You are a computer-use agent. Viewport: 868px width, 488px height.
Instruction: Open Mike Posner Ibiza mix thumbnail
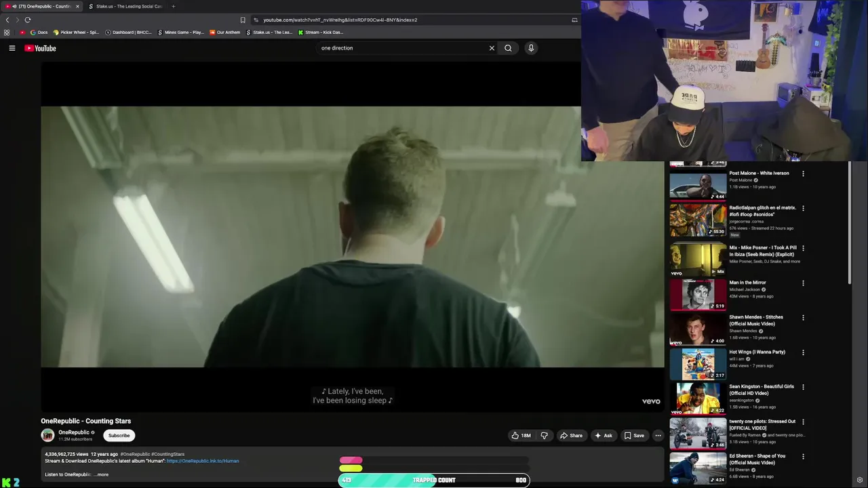click(698, 260)
